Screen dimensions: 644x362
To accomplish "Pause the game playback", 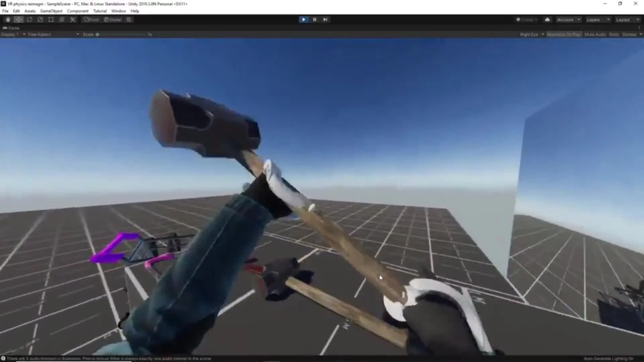I will pos(314,19).
